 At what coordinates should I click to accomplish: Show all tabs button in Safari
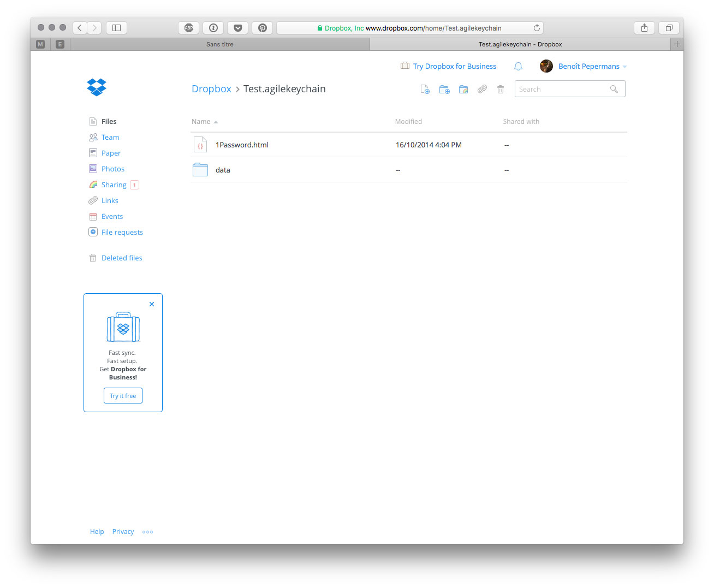coord(669,28)
